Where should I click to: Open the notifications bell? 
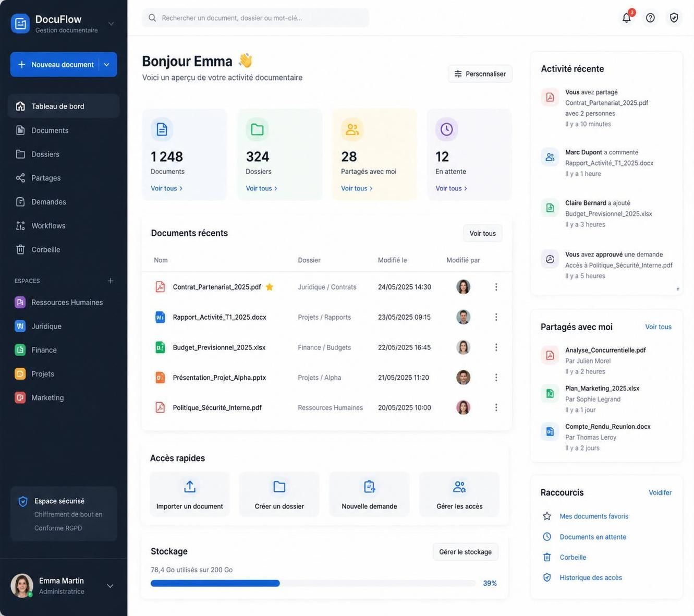point(627,18)
